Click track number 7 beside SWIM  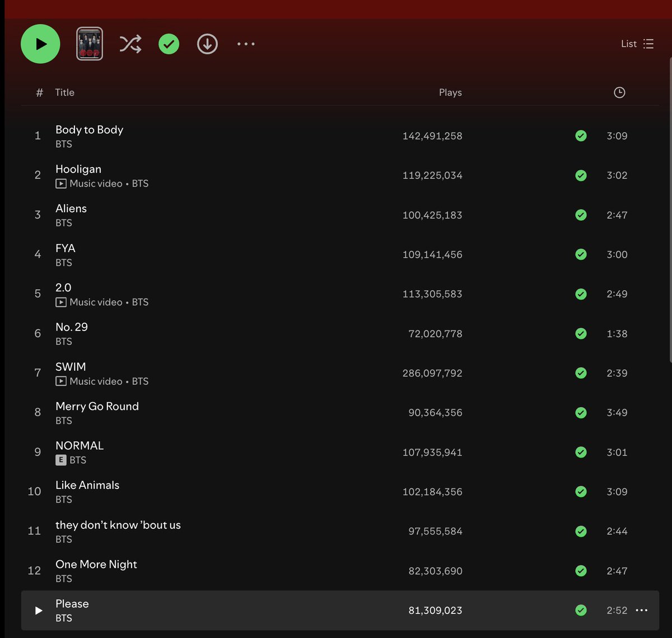pyautogui.click(x=38, y=373)
